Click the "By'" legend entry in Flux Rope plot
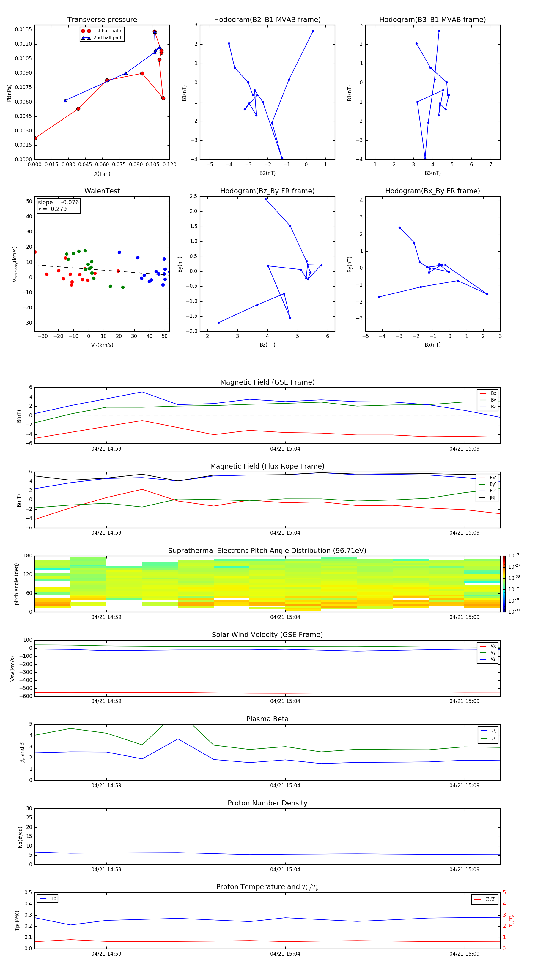Viewport: 535px width, 980px height. click(x=487, y=484)
